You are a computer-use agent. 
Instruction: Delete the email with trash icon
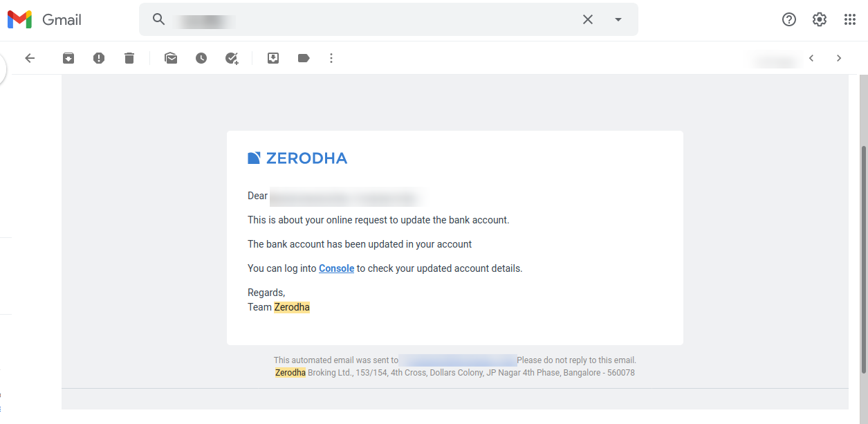click(x=129, y=58)
